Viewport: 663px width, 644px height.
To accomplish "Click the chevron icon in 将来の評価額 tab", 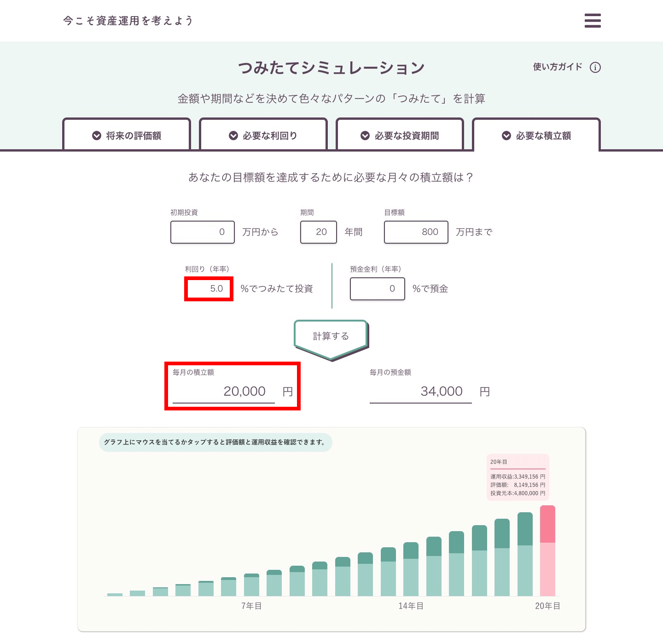I will 97,135.
